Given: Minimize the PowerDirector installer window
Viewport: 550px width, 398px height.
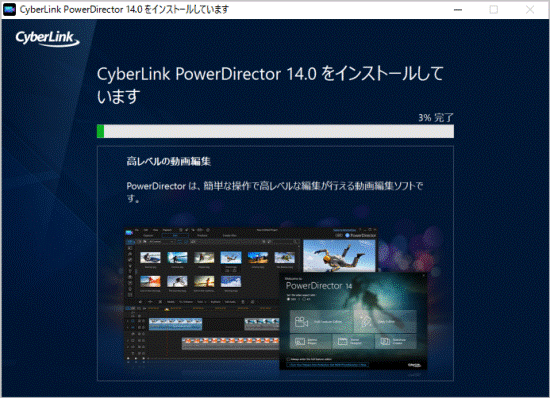Looking at the screenshot, I should pyautogui.click(x=458, y=10).
